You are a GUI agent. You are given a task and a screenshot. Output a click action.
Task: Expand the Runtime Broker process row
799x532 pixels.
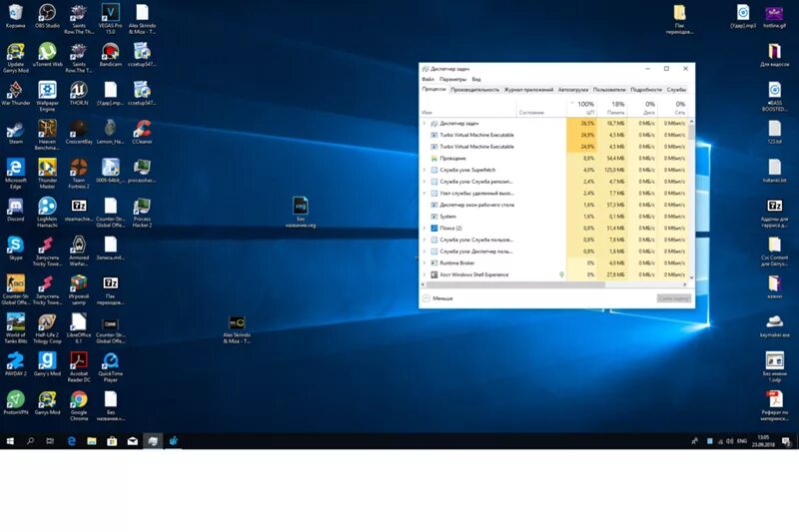click(x=424, y=264)
